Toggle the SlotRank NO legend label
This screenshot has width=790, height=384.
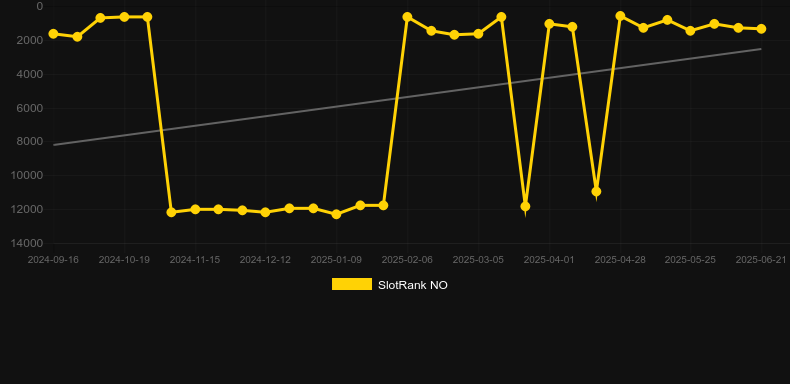[413, 285]
